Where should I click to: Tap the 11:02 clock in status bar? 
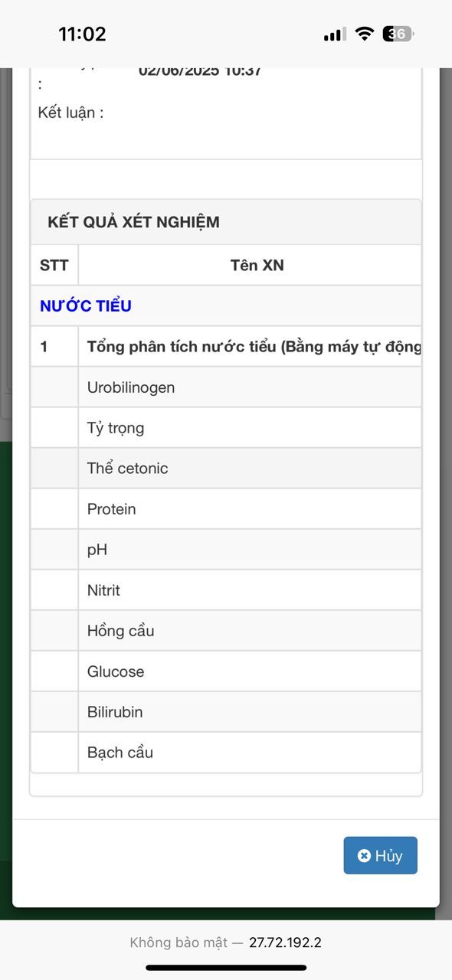point(82,34)
